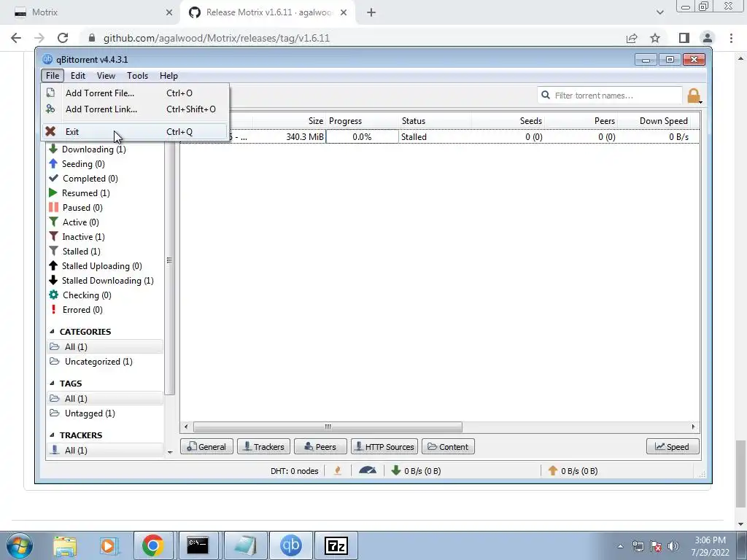747x560 pixels.
Task: Open the Content properties tab
Action: coord(448,447)
